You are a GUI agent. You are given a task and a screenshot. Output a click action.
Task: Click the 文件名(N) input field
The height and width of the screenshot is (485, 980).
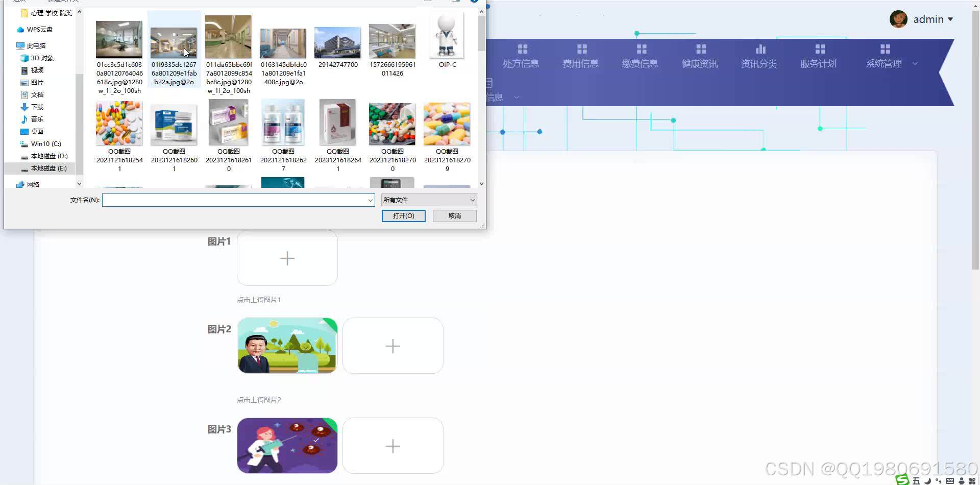235,200
